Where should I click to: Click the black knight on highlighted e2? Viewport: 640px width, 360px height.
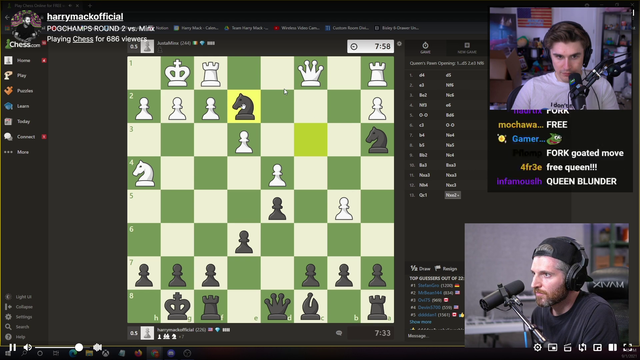tap(244, 106)
